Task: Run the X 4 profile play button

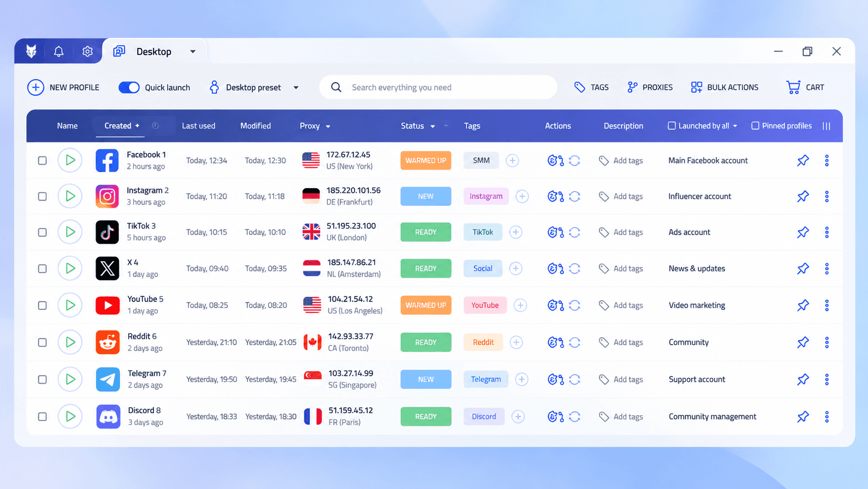Action: coord(70,269)
